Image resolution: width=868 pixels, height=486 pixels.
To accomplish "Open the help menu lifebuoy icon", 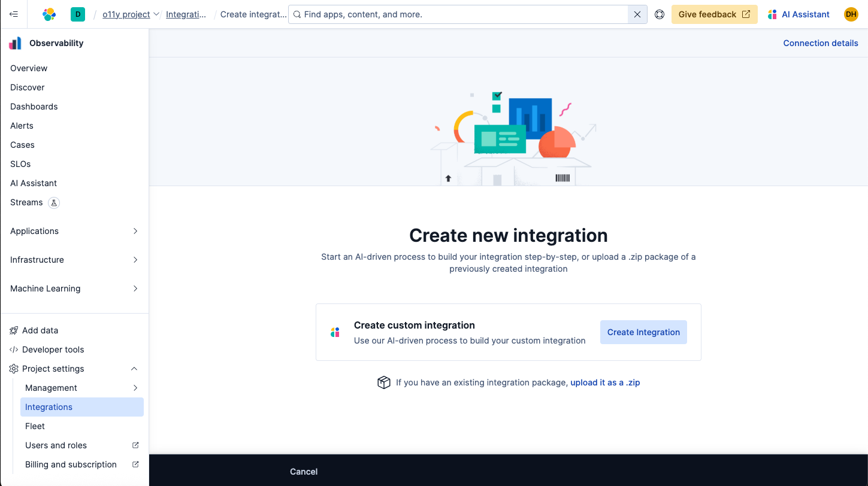I will [x=660, y=14].
